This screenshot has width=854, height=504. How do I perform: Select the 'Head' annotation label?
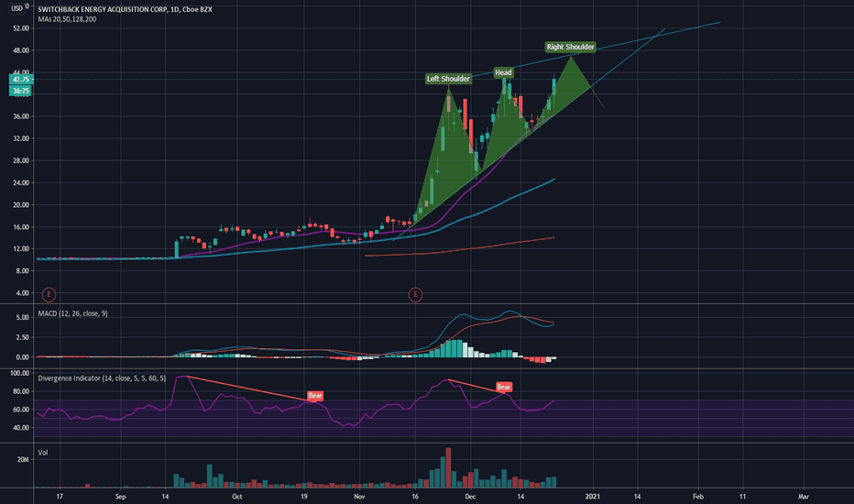point(503,72)
